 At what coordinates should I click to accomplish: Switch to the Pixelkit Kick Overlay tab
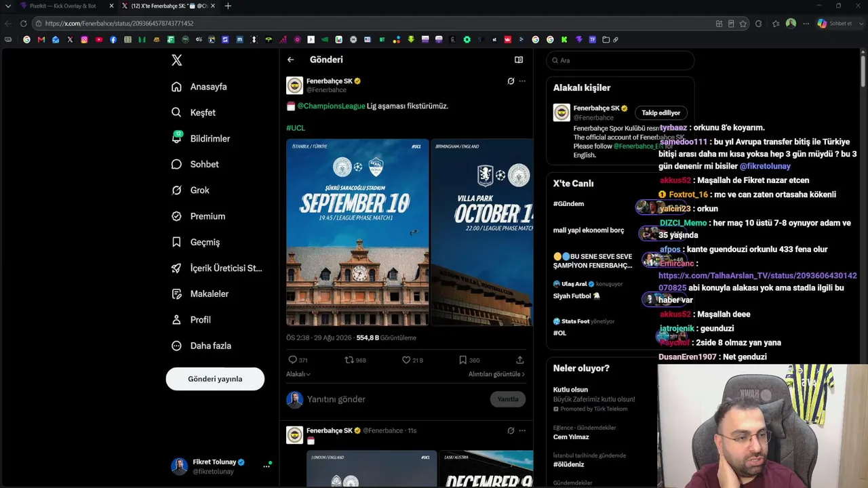[x=62, y=6]
